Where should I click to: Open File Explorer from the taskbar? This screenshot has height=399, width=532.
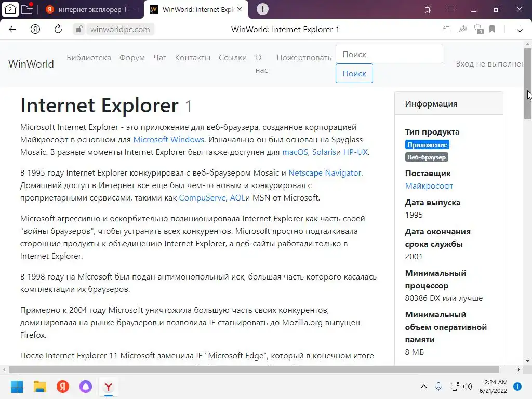click(x=39, y=387)
